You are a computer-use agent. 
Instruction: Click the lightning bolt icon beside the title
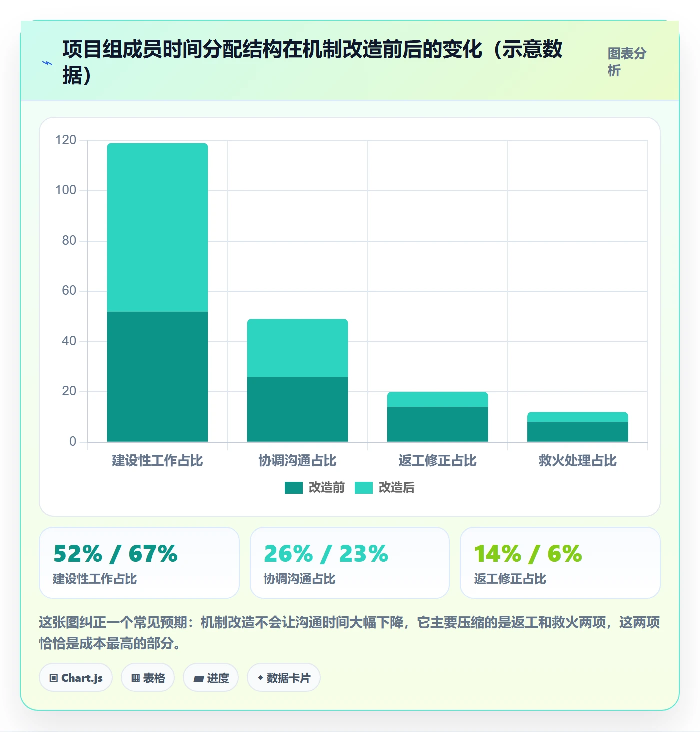tap(47, 63)
